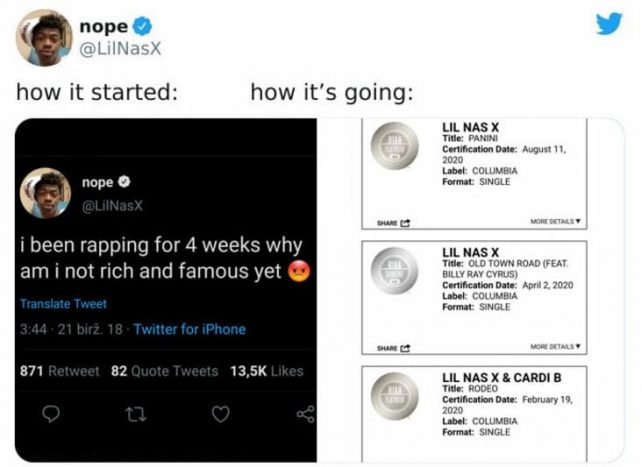Click the Twitter bird logo

coord(608,24)
